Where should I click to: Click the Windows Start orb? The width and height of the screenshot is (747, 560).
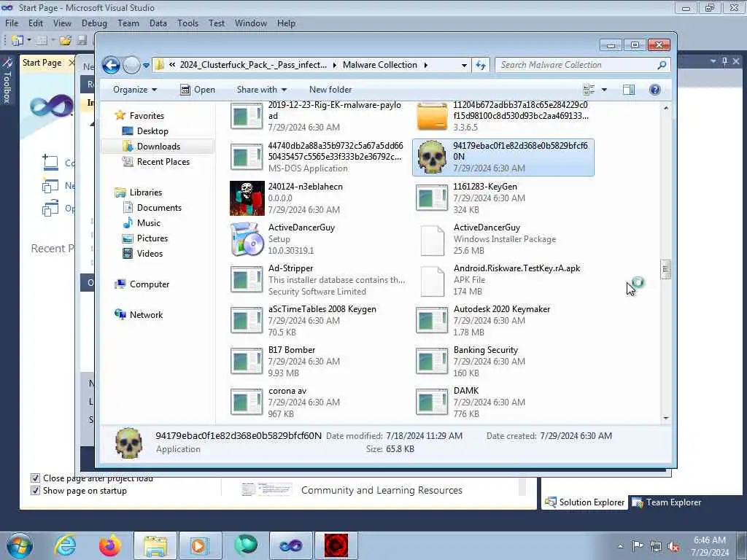[x=20, y=545]
